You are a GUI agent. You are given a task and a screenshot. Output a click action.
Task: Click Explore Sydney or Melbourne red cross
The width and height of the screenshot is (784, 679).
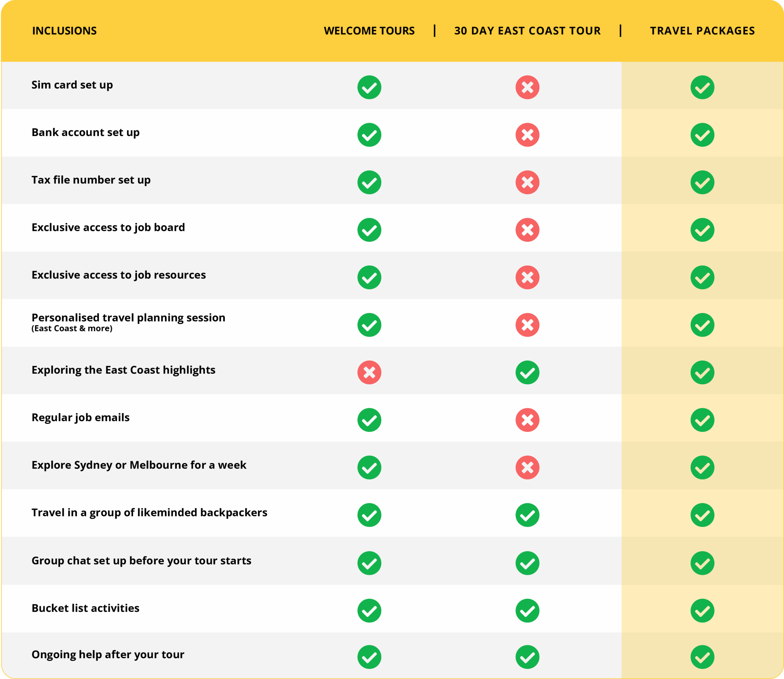[527, 468]
